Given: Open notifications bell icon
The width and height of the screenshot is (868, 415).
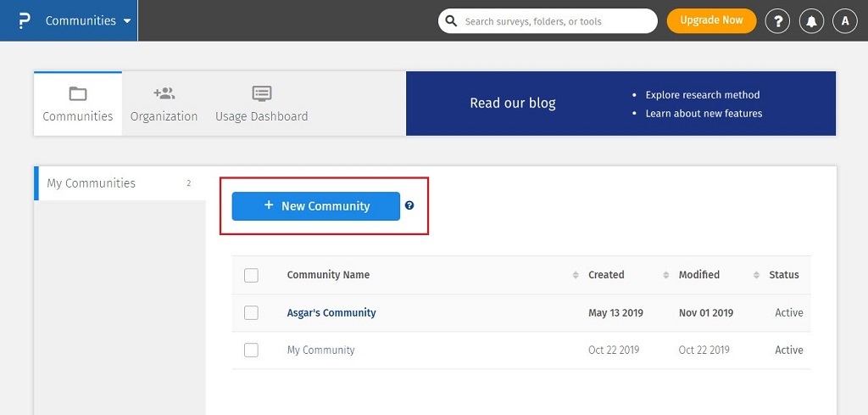Looking at the screenshot, I should [811, 21].
